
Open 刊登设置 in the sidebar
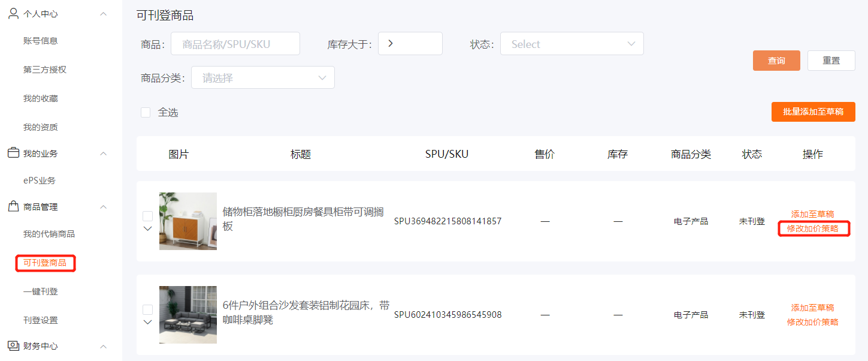pyautogui.click(x=41, y=320)
